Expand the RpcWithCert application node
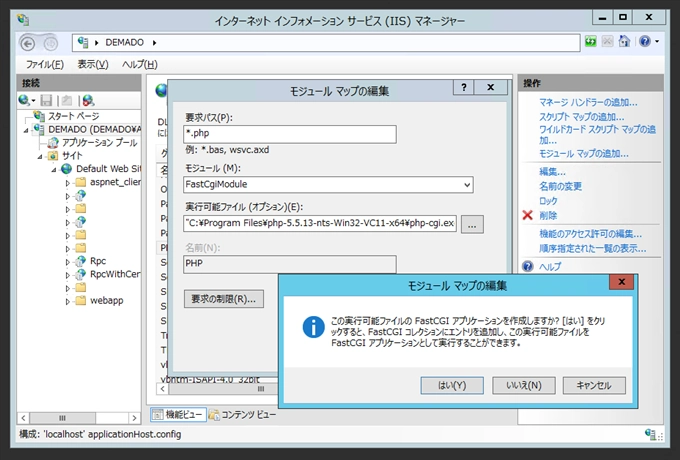 [x=68, y=275]
